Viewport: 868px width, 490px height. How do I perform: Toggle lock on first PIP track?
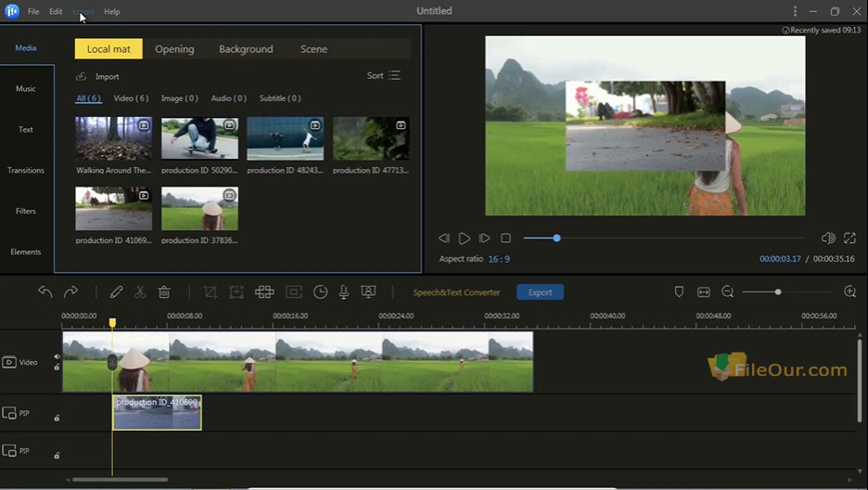[x=57, y=418]
